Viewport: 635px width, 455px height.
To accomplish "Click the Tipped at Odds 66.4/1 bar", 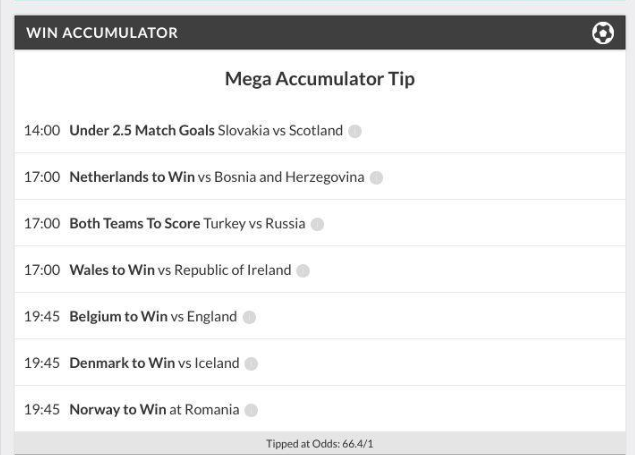I will coord(320,444).
